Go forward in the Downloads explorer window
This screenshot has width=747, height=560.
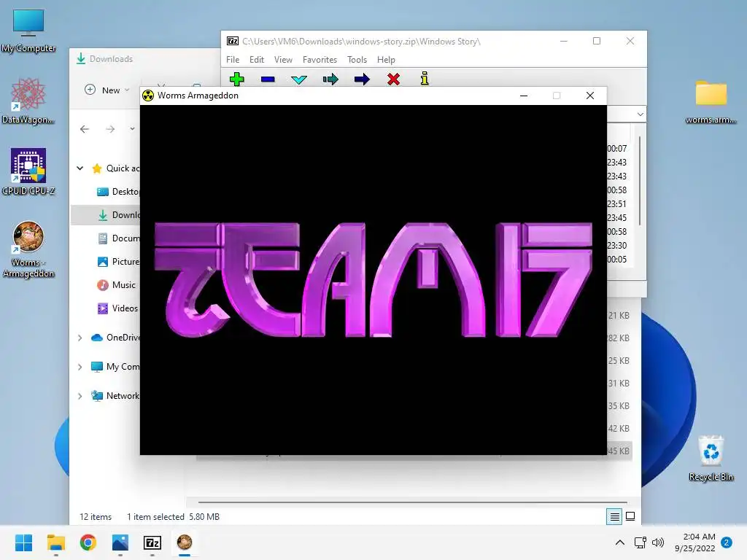point(110,129)
